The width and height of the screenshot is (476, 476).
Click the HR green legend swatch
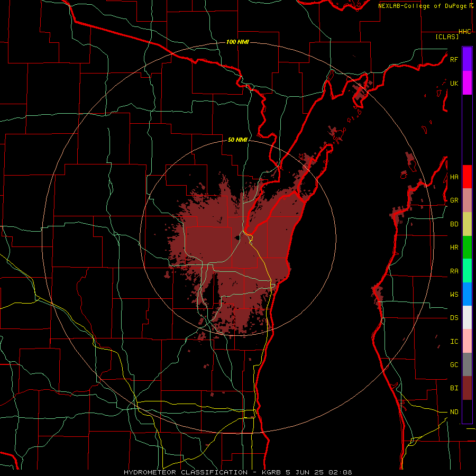coord(467,248)
